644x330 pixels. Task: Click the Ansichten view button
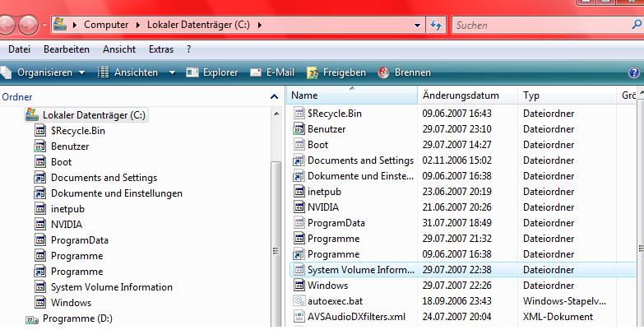[x=127, y=72]
